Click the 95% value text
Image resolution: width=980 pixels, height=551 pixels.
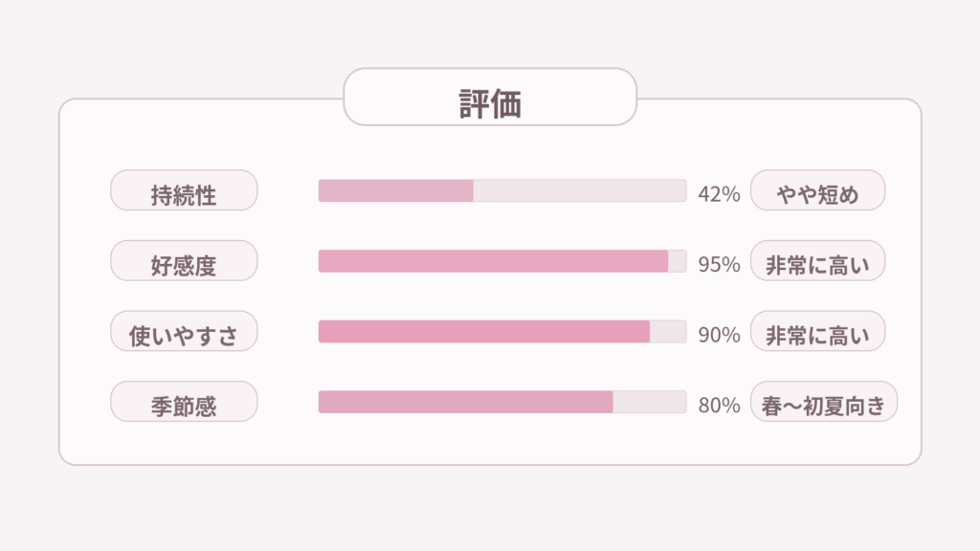pos(719,265)
